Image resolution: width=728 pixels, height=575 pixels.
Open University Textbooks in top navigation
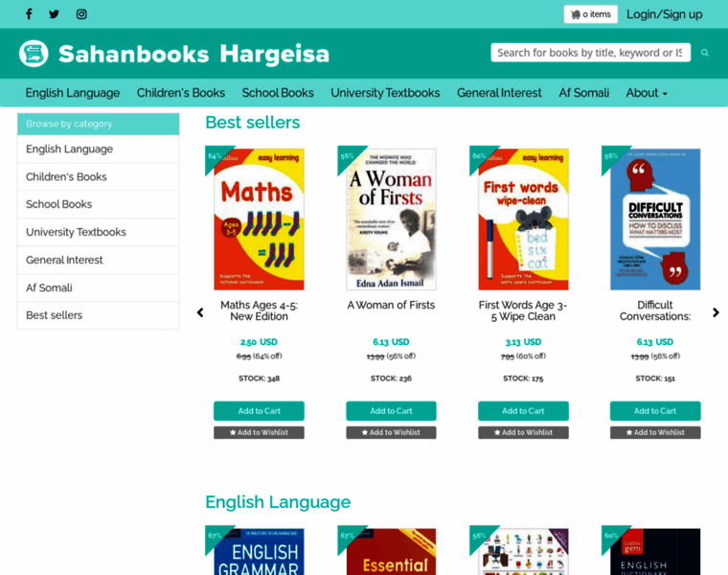click(x=385, y=93)
